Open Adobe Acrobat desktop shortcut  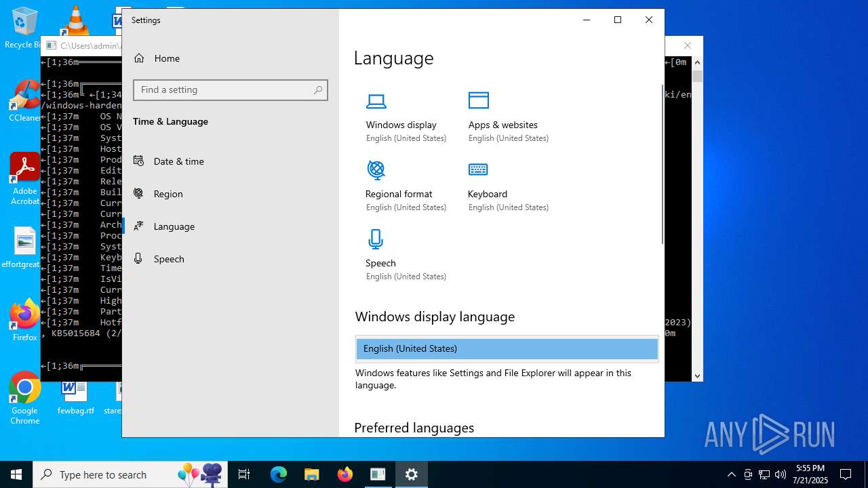(24, 178)
